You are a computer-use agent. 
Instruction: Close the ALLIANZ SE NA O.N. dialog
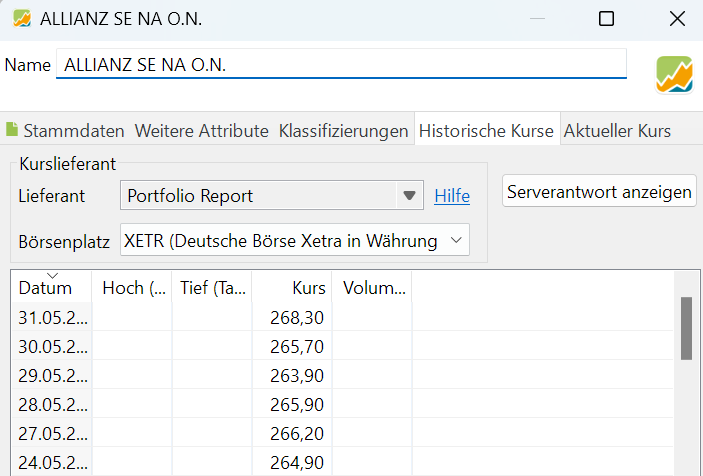click(677, 19)
